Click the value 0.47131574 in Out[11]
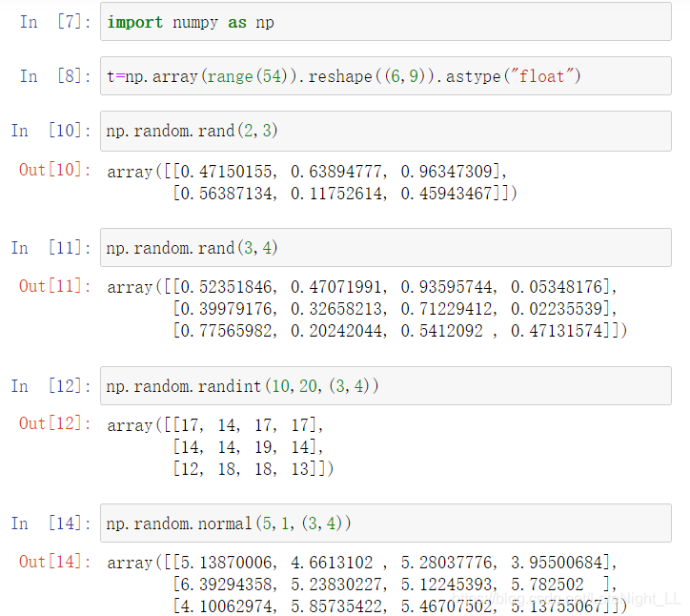Viewport: 690px width, 616px height. click(557, 331)
